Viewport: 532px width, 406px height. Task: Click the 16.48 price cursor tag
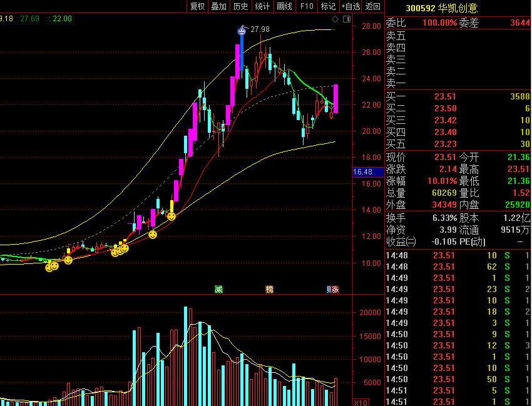(x=369, y=172)
